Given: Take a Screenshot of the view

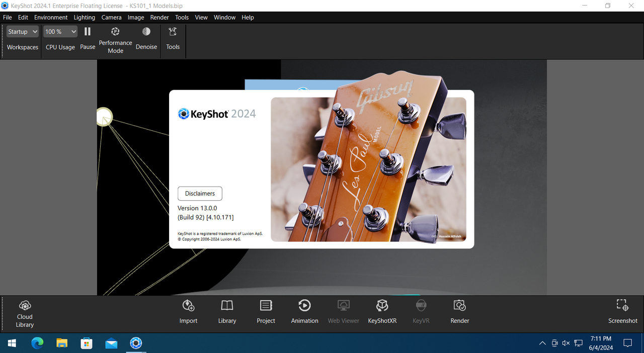Looking at the screenshot, I should click(x=623, y=312).
